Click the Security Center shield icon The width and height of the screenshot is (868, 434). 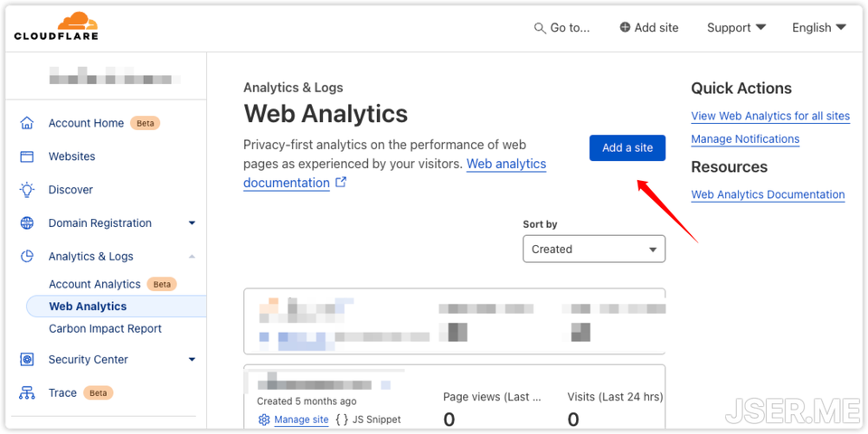[27, 360]
